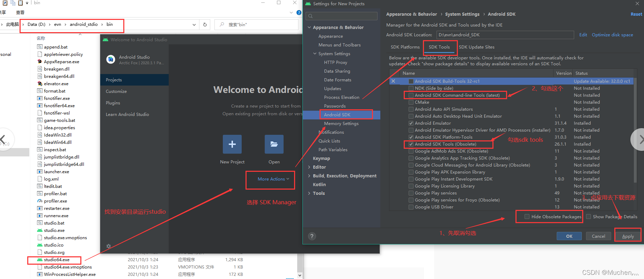Image resolution: width=644 pixels, height=279 pixels.
Task: Expand the Tools settings node
Action: click(x=309, y=193)
